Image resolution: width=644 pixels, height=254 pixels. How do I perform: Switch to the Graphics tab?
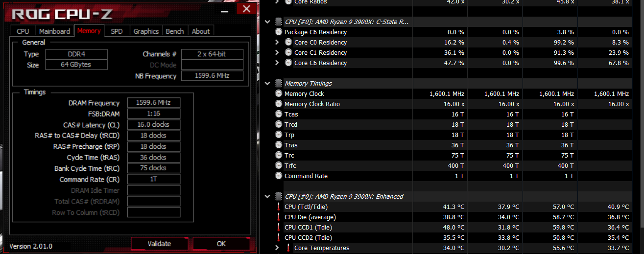[x=146, y=31]
